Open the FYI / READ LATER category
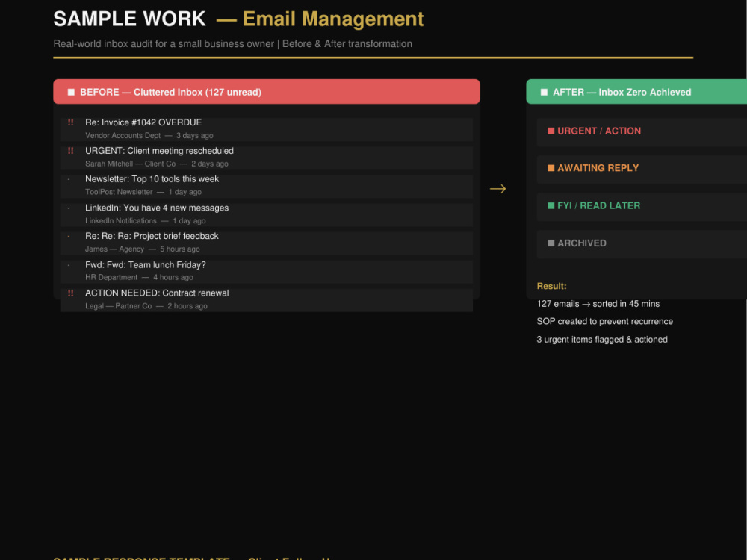Image resolution: width=747 pixels, height=560 pixels. [x=642, y=206]
